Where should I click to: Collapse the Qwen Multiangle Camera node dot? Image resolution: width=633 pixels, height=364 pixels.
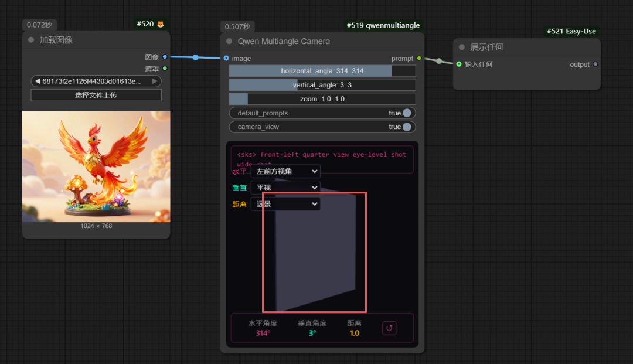pyautogui.click(x=229, y=41)
